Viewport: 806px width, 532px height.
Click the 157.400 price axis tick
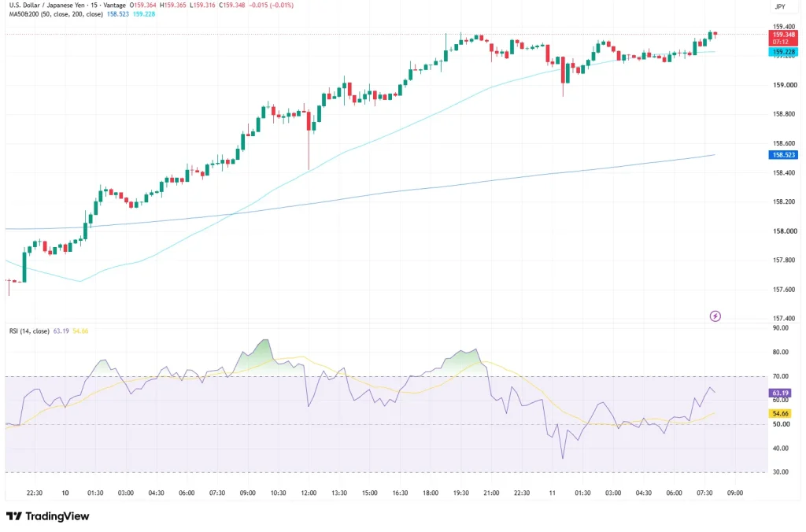pyautogui.click(x=785, y=319)
